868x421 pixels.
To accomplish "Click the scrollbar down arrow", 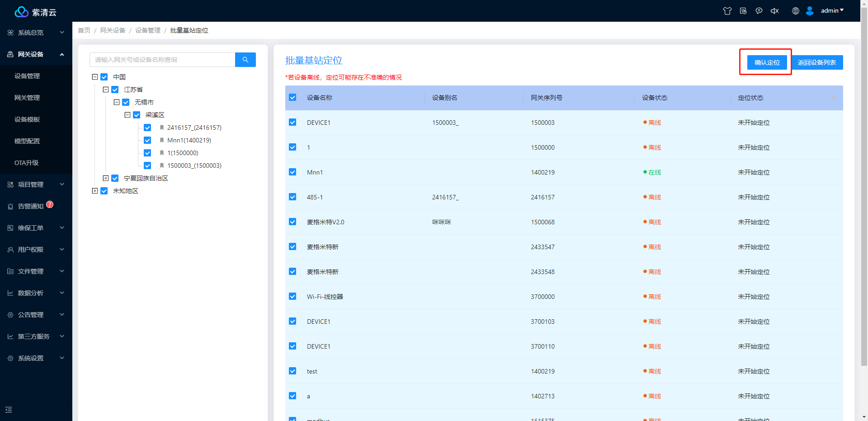I will (864, 417).
